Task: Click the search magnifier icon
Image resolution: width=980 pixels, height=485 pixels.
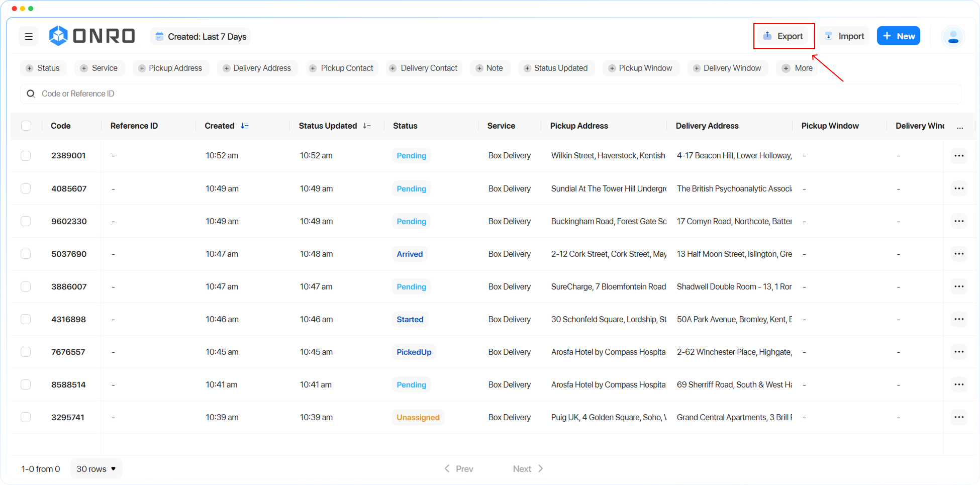Action: pos(31,93)
